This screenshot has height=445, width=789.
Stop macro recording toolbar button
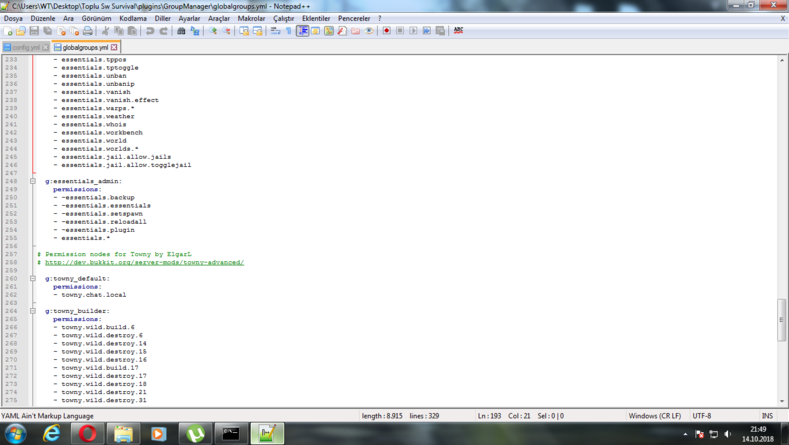[x=400, y=31]
